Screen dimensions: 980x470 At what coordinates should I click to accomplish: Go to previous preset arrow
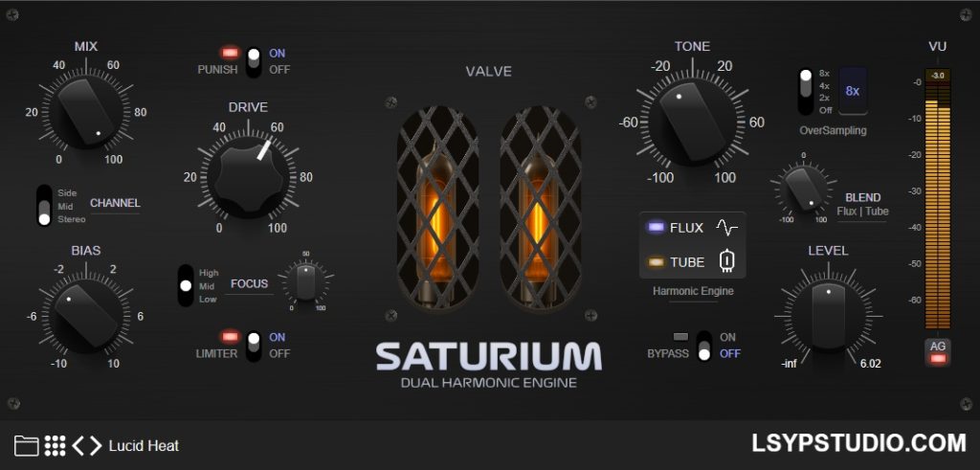click(78, 446)
